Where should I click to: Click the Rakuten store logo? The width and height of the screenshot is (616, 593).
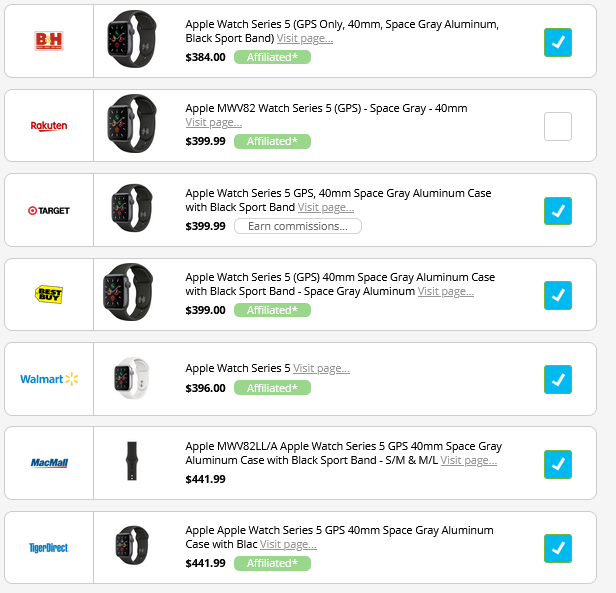coord(48,126)
